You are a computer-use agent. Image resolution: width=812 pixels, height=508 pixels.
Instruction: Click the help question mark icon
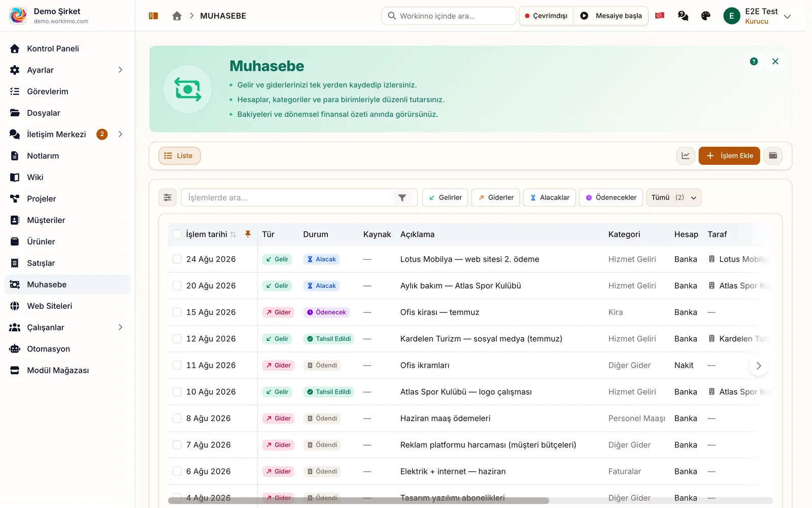754,61
